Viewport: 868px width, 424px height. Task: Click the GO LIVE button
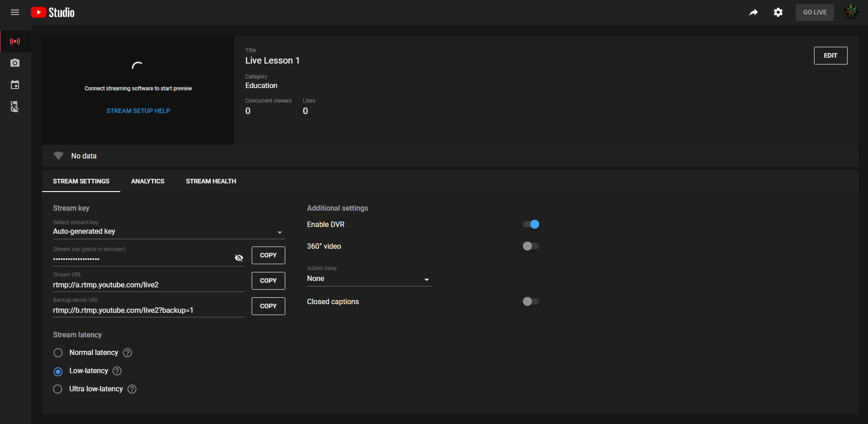click(814, 12)
